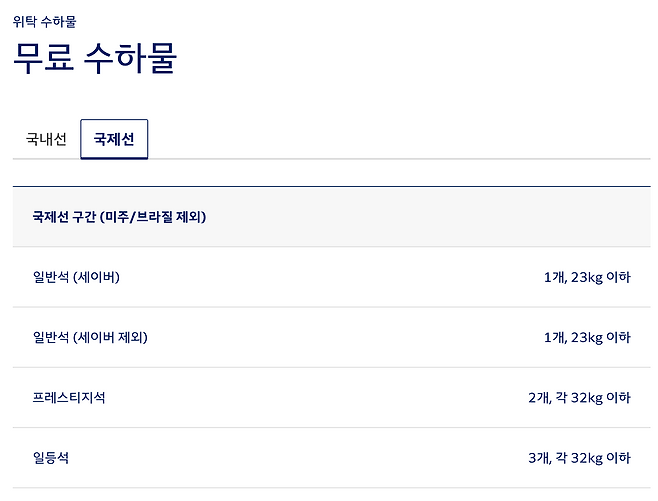
Task: Click the 2개, 각 32kg 이하 allowance
Action: click(579, 397)
